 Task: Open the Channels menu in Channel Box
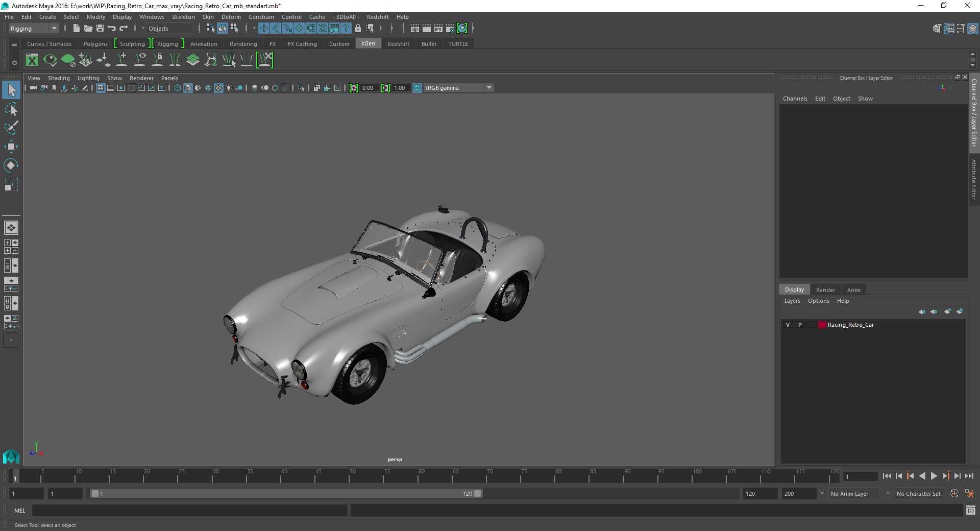coord(795,99)
